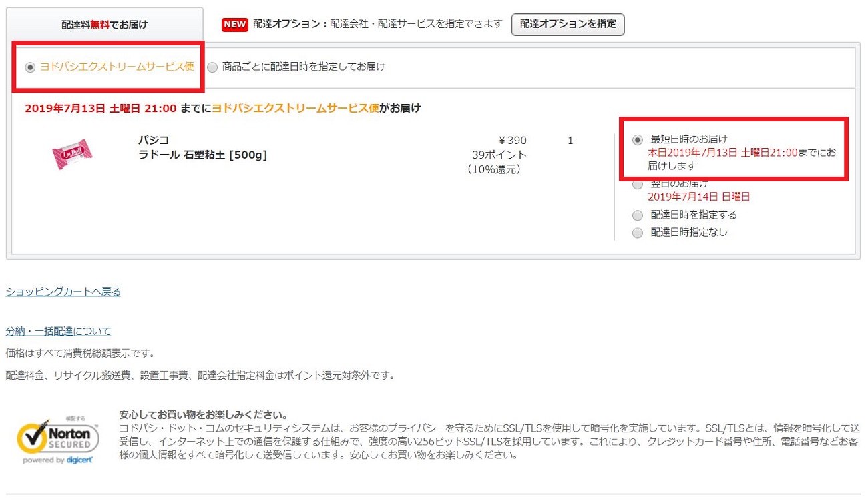868x501 pixels.
Task: Go back via ショッピングカートへ戻る link
Action: coord(63,292)
